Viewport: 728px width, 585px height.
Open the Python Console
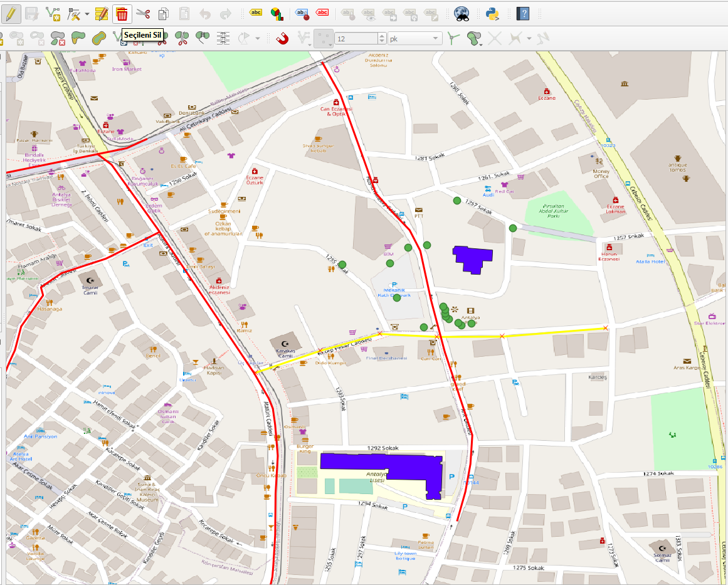[492, 14]
